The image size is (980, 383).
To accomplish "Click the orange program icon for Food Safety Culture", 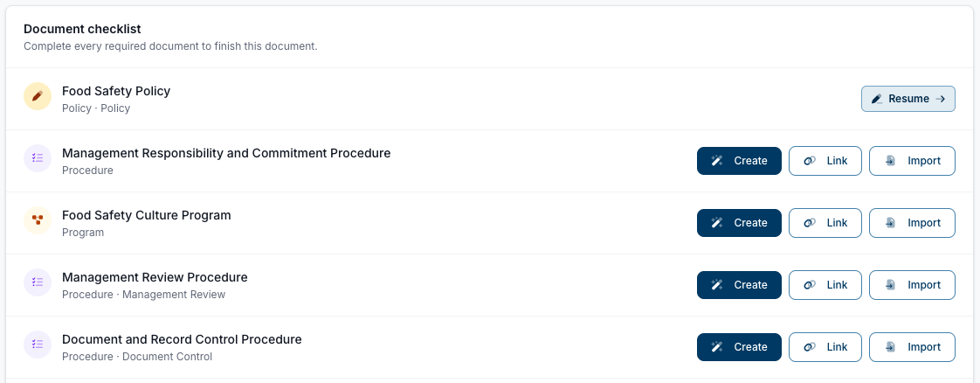I will (38, 220).
